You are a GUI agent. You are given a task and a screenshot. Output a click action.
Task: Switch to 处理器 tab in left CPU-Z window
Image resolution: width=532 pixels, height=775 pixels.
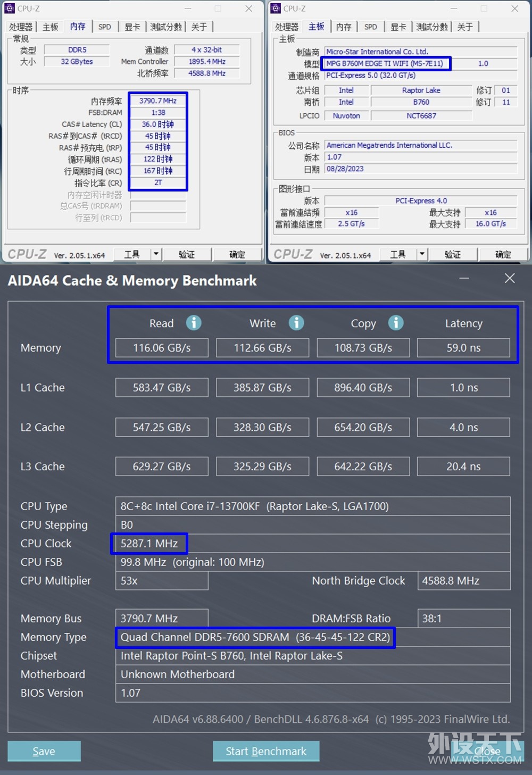[21, 27]
